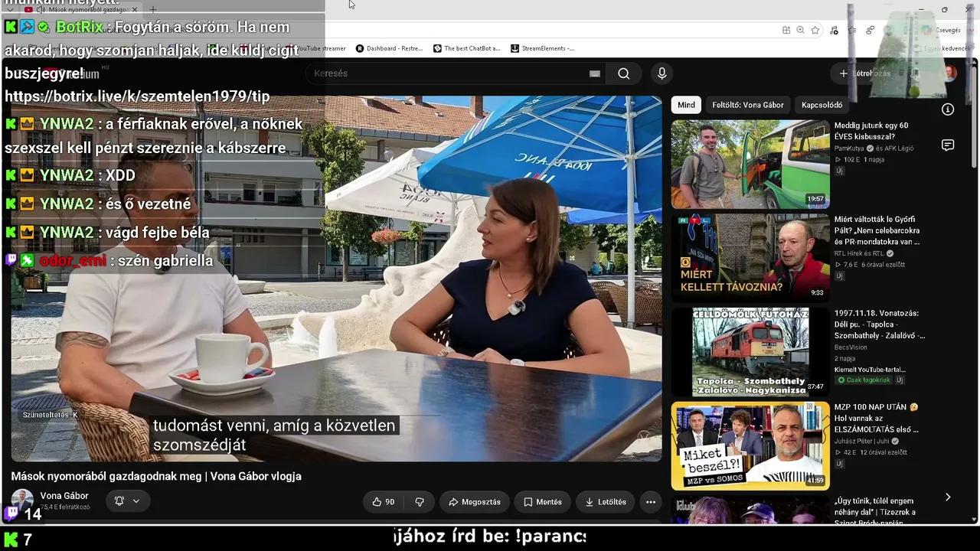Click the zoom magnifier icon in the address bar

[x=800, y=30]
